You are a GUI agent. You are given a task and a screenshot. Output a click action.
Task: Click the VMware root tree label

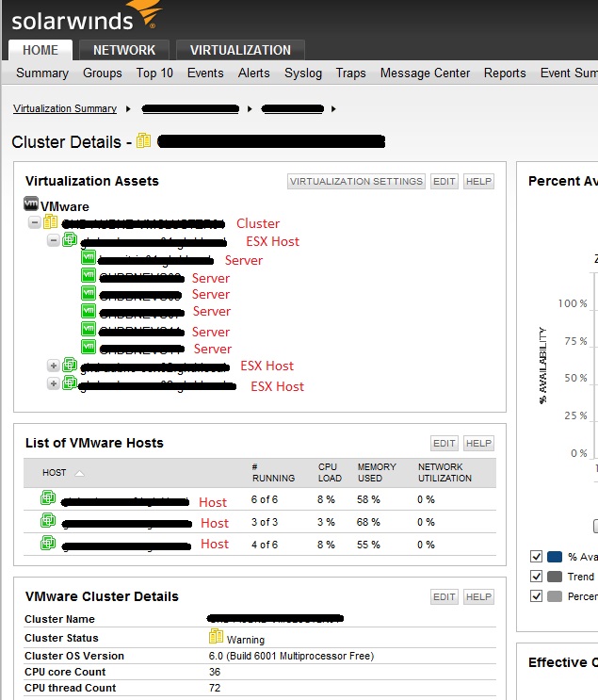click(65, 206)
